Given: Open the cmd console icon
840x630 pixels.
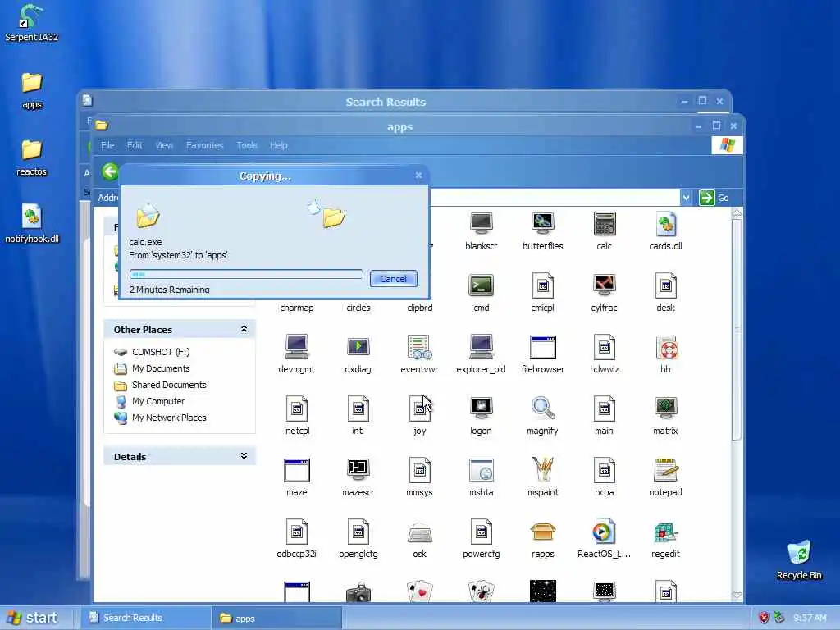Looking at the screenshot, I should click(481, 286).
